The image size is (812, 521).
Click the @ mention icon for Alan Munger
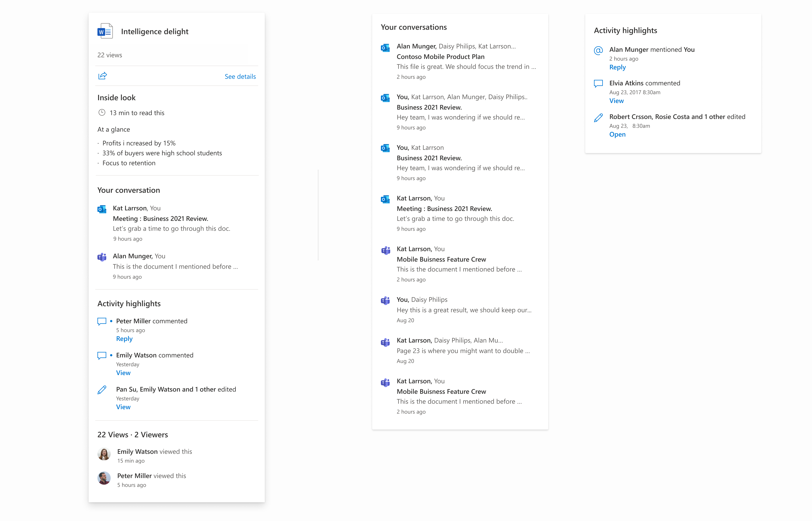click(x=598, y=50)
